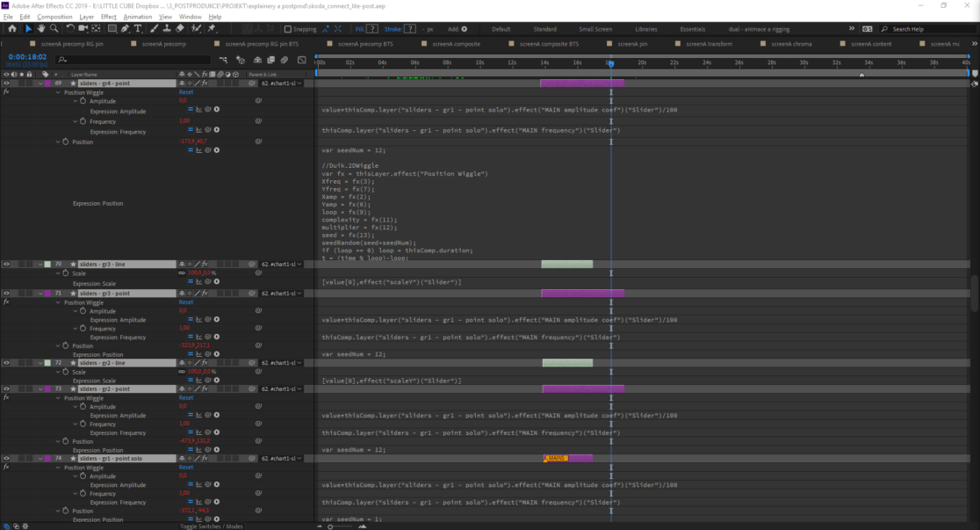Hide layer 70 sliders - gr3 - line
Viewport: 980px width, 530px height.
click(6, 264)
